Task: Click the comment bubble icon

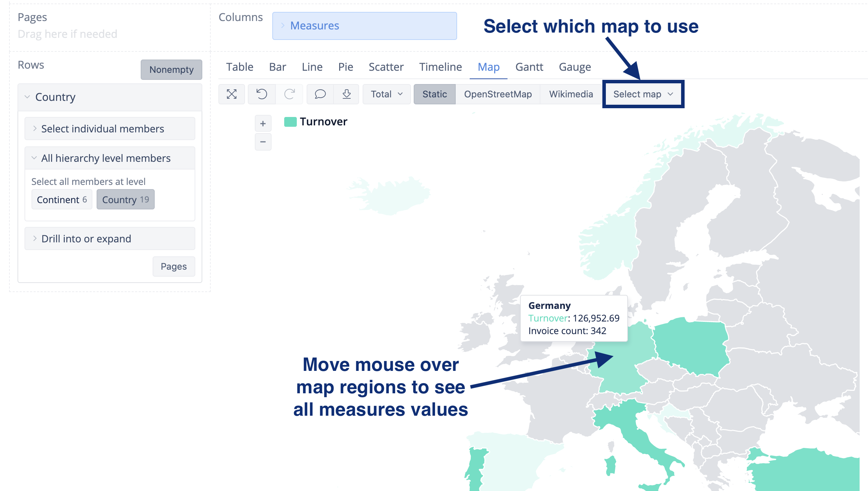Action: (320, 94)
